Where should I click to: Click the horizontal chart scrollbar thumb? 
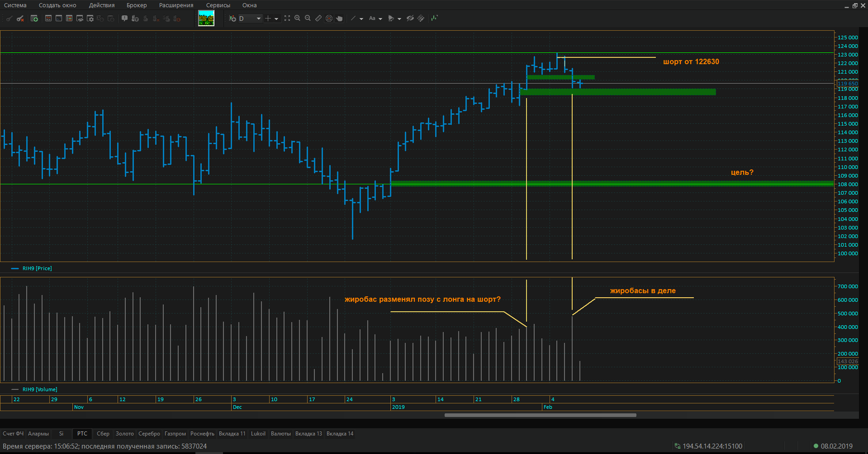(x=540, y=415)
